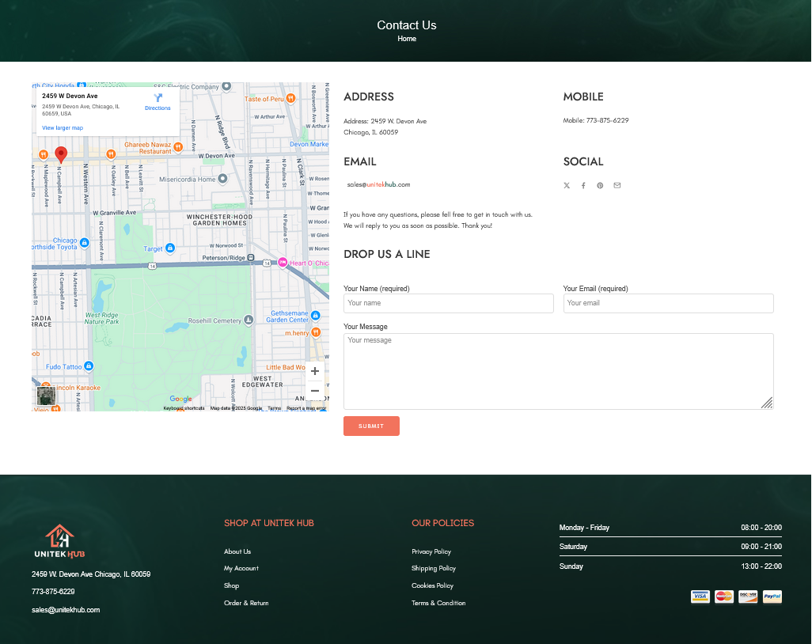Screen dimensions: 812x644
Task: Grab the message box resize handle
Action: click(767, 403)
